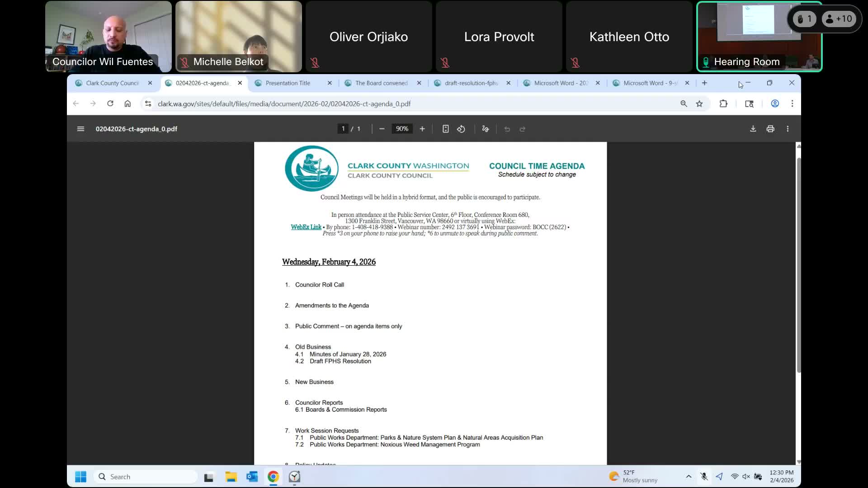Click the PDF download icon
868x488 pixels.
point(753,129)
